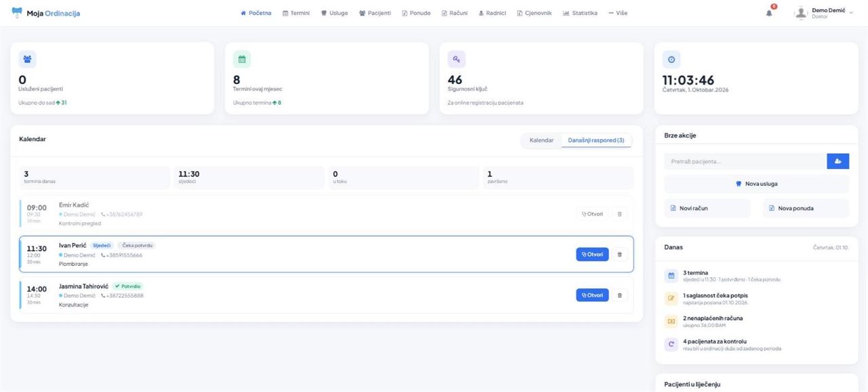
Task: Open the unpaid invoices icon under Danas
Action: pos(671,321)
